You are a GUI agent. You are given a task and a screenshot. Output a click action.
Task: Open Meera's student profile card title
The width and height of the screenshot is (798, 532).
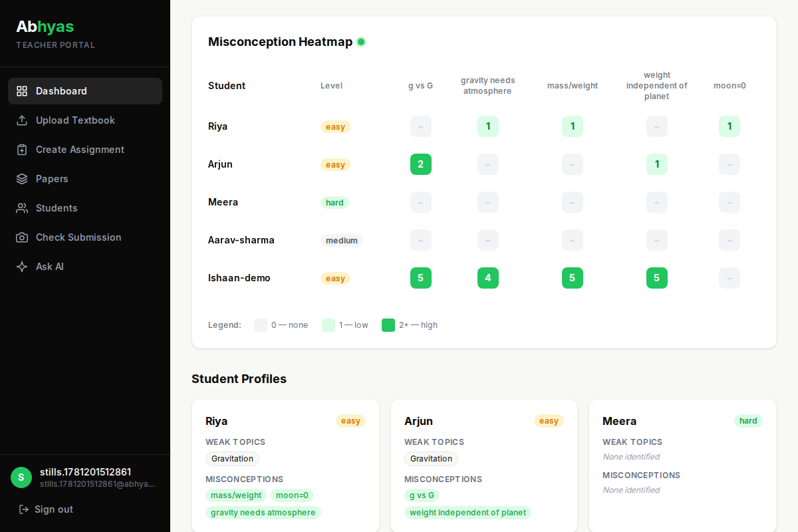click(620, 421)
